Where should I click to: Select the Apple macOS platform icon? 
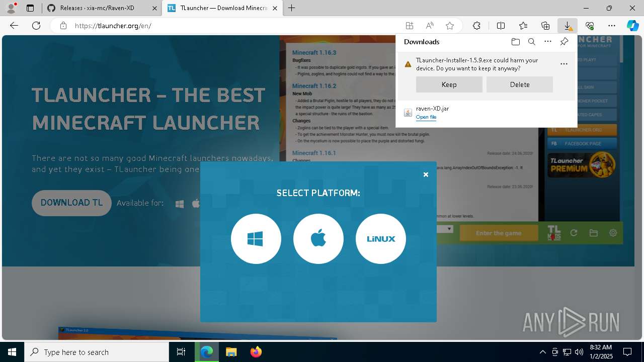318,239
